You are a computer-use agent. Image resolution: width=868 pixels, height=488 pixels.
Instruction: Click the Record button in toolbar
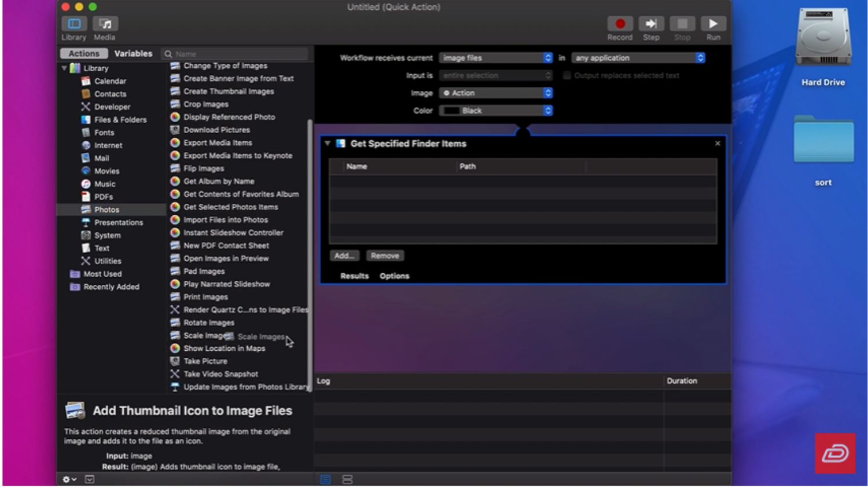(x=619, y=24)
